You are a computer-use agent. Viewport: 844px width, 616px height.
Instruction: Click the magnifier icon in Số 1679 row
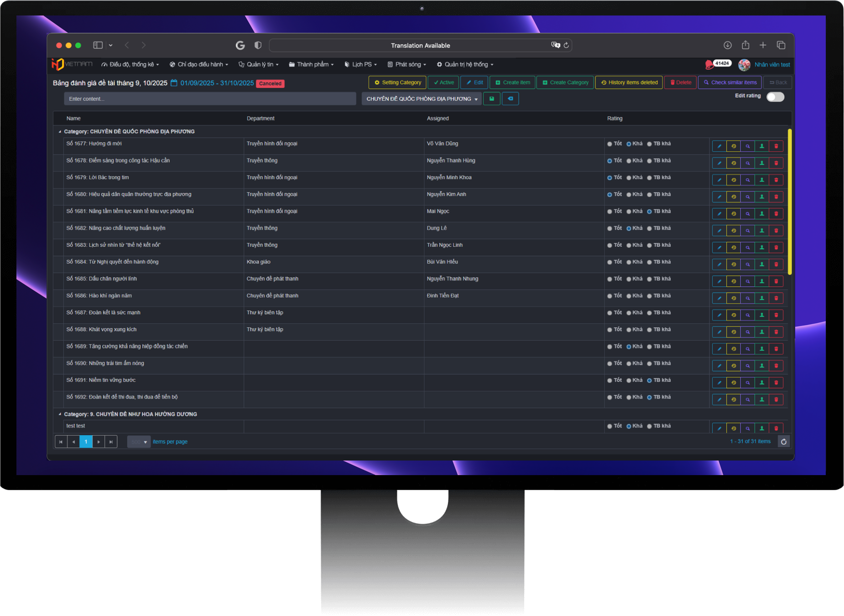coord(747,180)
